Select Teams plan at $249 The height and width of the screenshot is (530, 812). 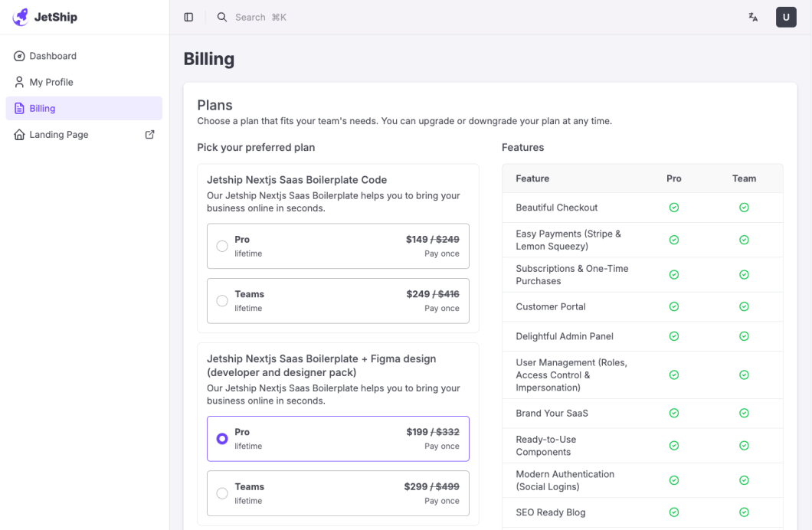coord(222,301)
